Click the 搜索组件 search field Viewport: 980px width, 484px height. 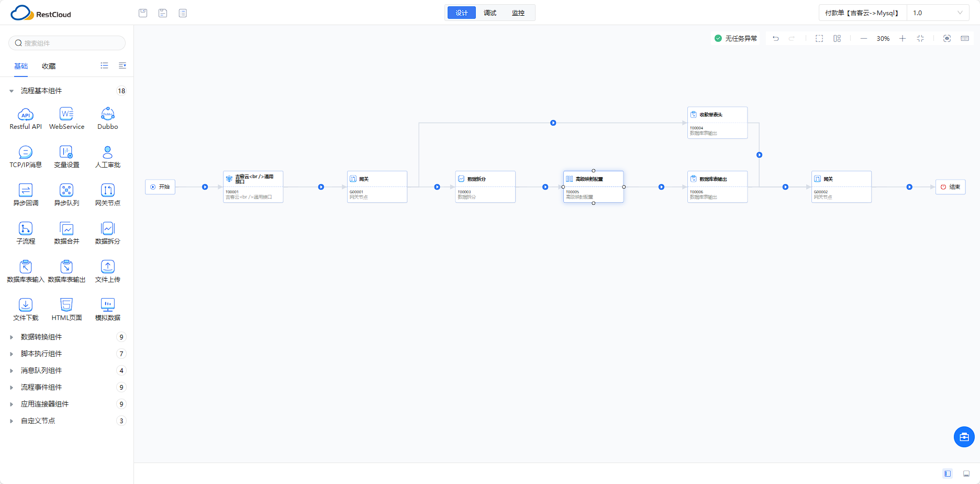click(x=67, y=43)
